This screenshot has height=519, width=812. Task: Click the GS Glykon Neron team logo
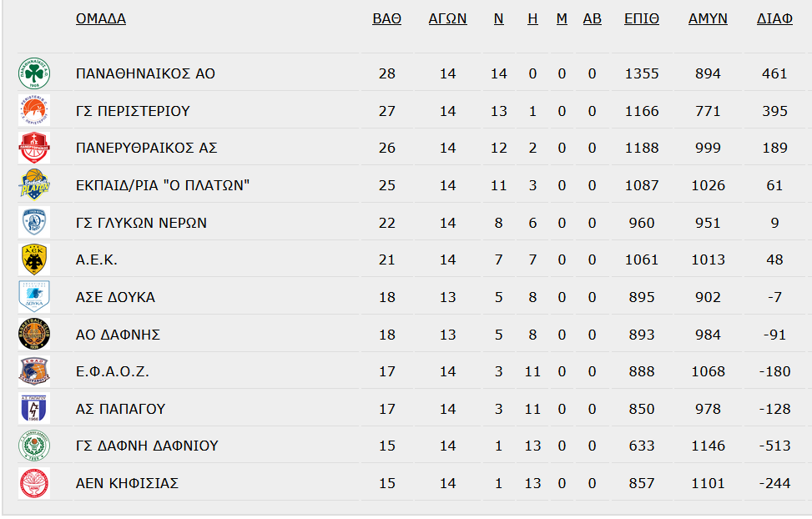34,222
